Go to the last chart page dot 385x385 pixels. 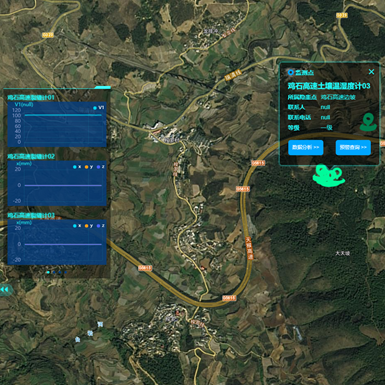coord(65,272)
